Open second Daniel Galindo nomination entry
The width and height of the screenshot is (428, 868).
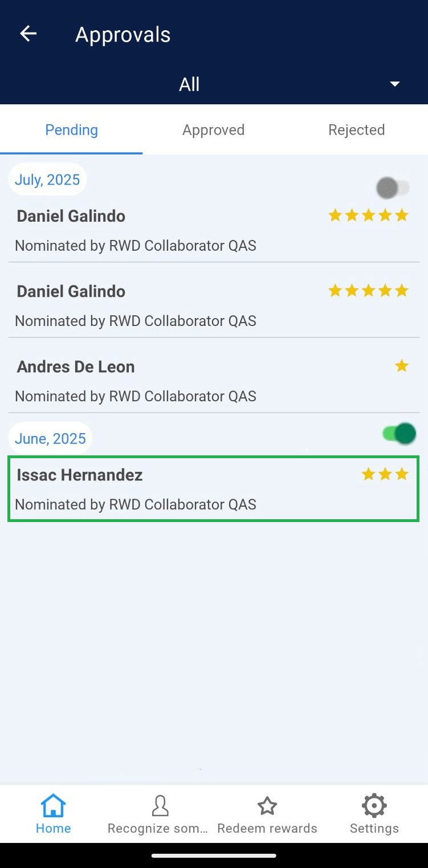[171, 305]
